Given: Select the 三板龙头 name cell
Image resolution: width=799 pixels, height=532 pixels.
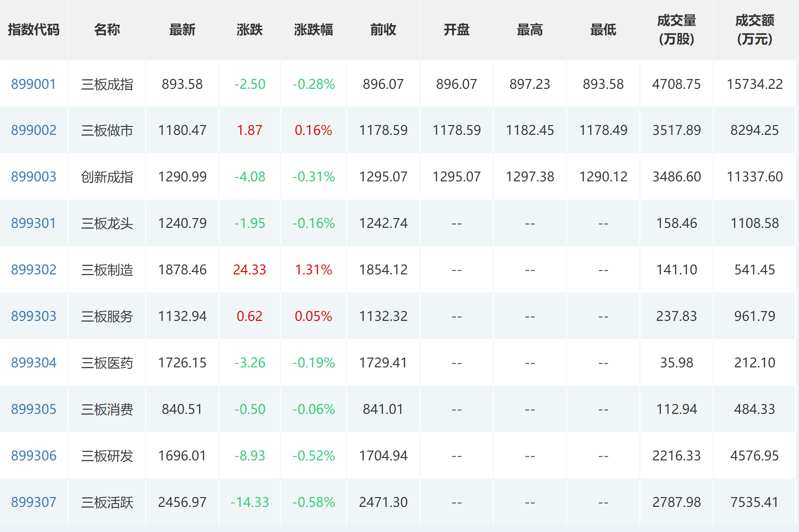Looking at the screenshot, I should pyautogui.click(x=107, y=223).
